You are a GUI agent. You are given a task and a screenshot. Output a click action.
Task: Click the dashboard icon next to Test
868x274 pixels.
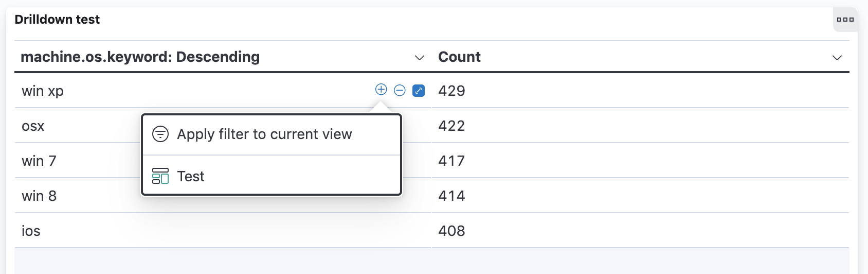pyautogui.click(x=160, y=176)
